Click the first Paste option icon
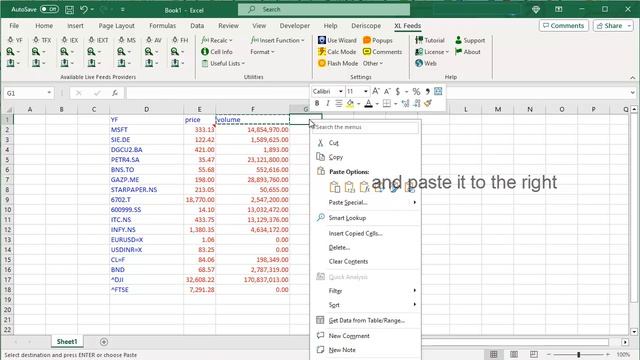 pos(335,187)
